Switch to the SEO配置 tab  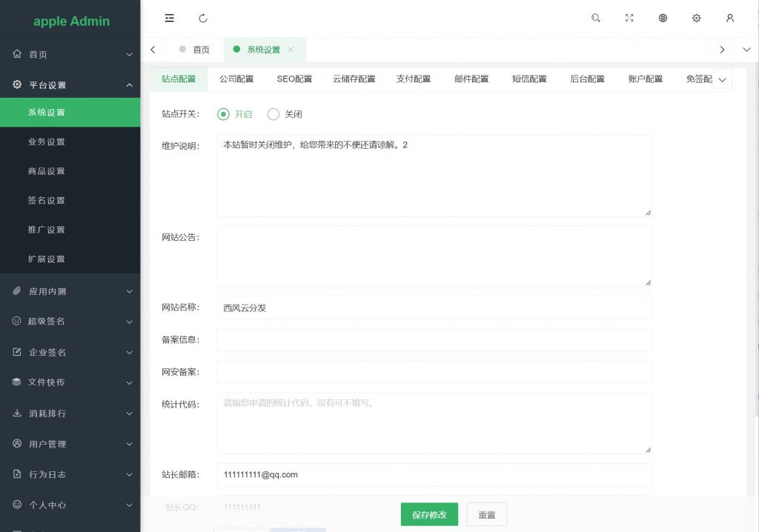[294, 79]
